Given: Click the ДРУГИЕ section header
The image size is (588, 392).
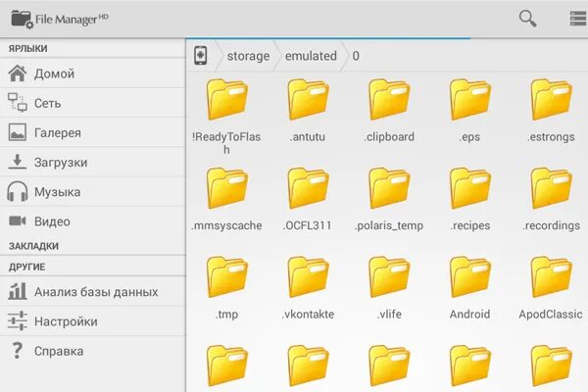Looking at the screenshot, I should [26, 267].
